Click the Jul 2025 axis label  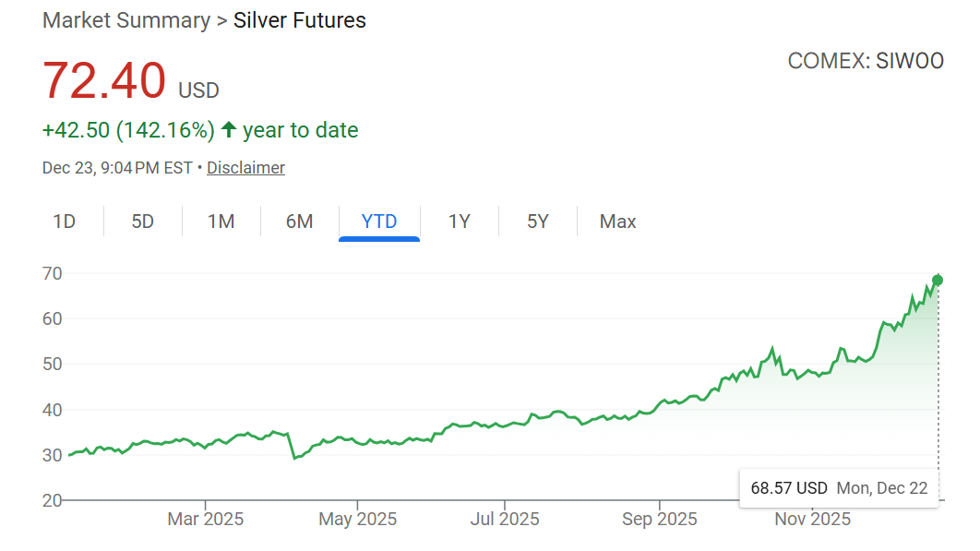pos(505,520)
